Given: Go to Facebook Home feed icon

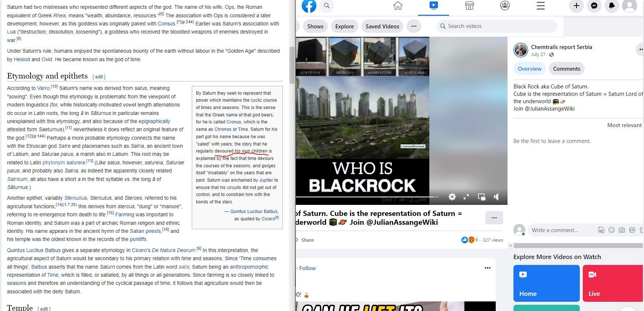Looking at the screenshot, I should tap(398, 6).
